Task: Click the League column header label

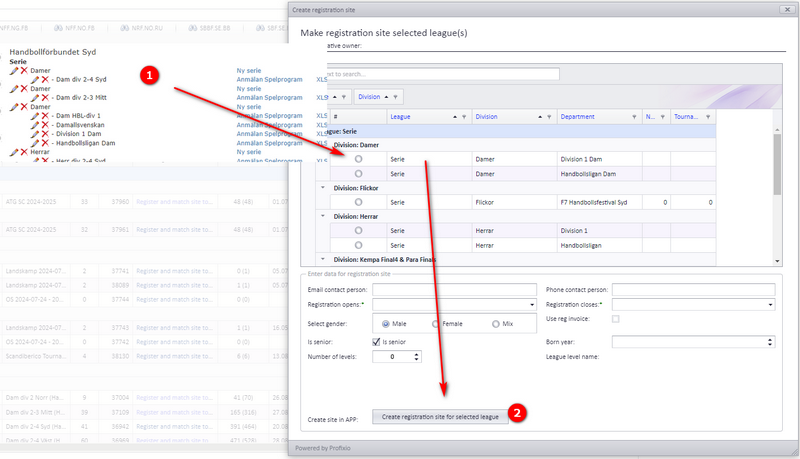Action: pos(401,117)
